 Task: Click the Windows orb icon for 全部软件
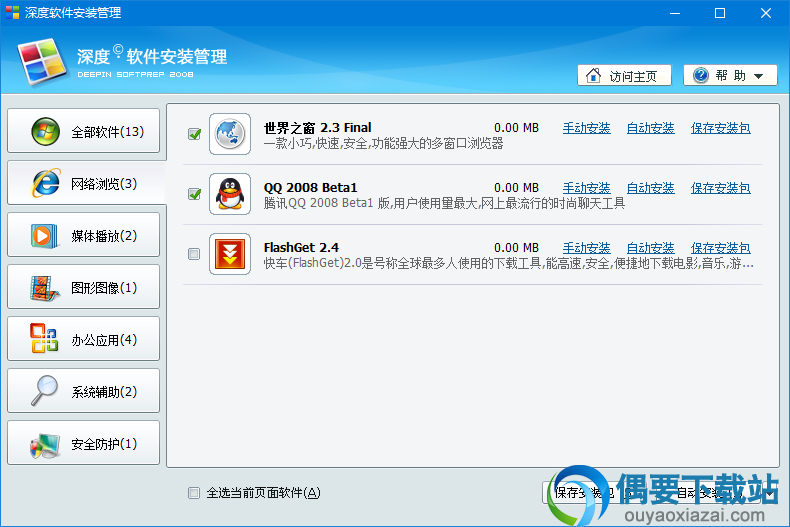click(45, 131)
